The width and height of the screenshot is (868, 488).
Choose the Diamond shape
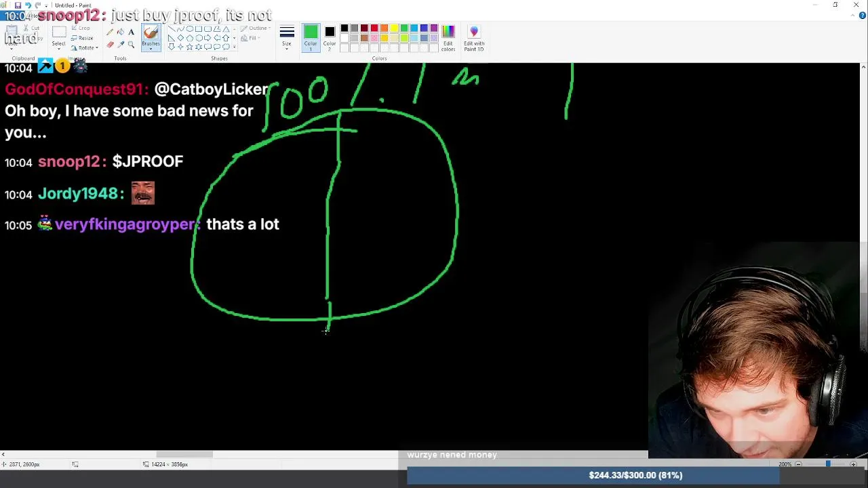[x=180, y=38]
